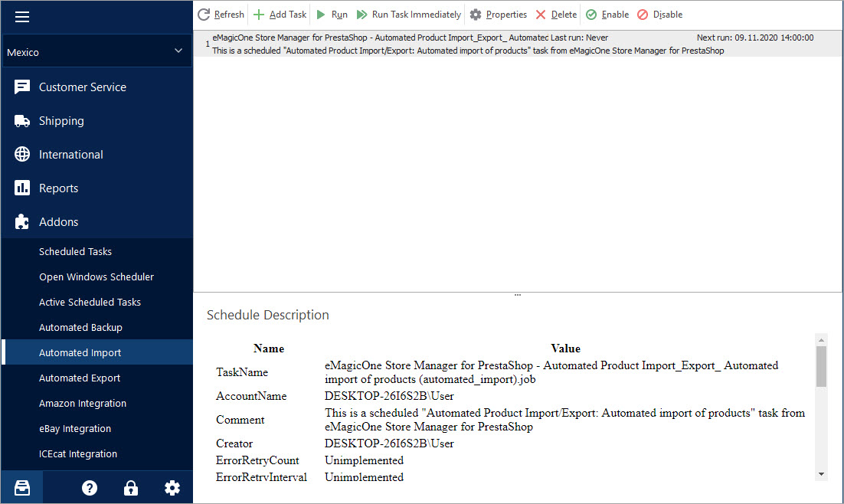
Task: Click the International globe icon
Action: 22,154
